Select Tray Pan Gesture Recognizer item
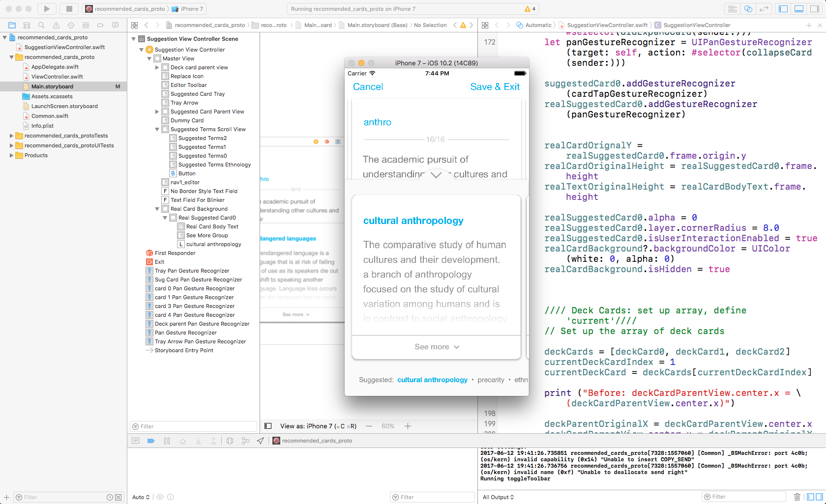The width and height of the screenshot is (826, 504). point(192,271)
